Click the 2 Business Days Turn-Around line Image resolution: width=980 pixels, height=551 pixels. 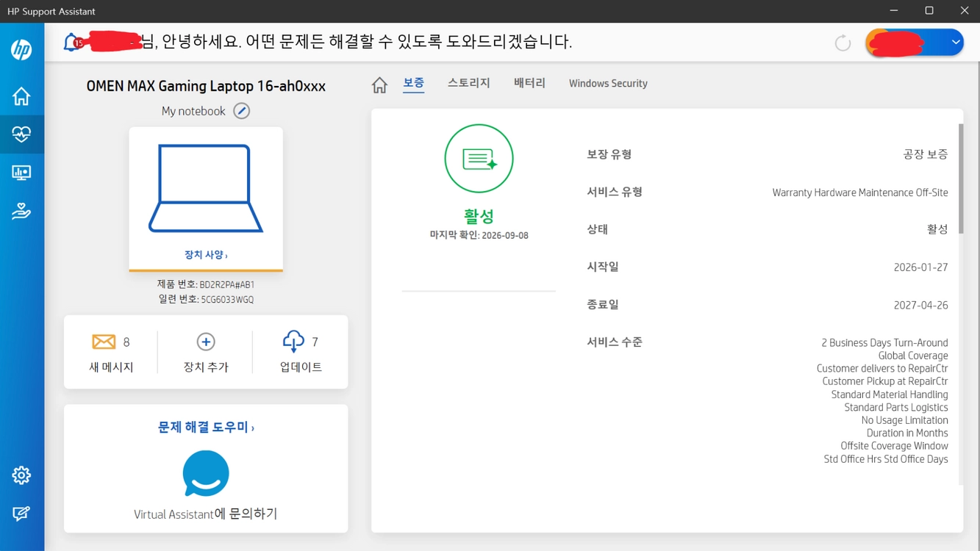click(x=884, y=342)
